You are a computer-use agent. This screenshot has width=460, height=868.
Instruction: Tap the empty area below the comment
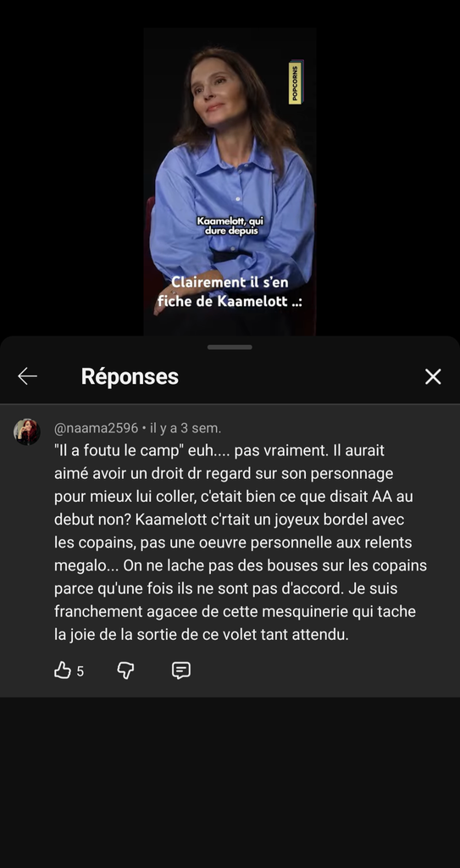[230, 781]
